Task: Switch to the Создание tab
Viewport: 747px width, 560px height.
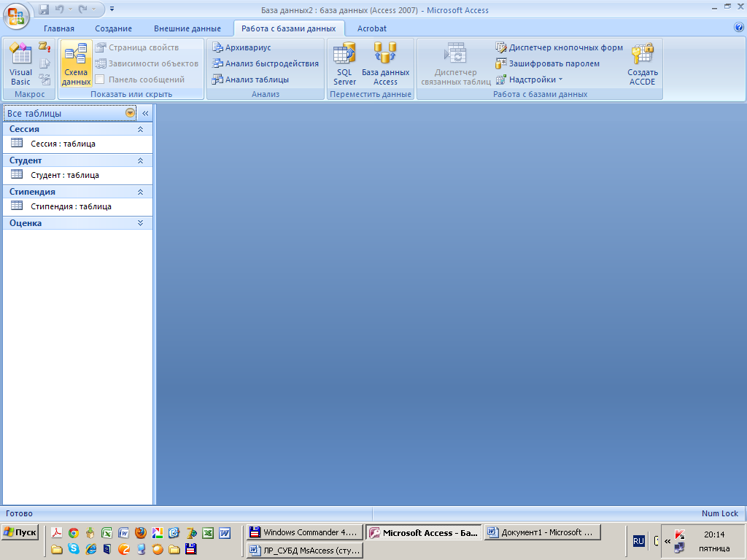Action: [113, 28]
